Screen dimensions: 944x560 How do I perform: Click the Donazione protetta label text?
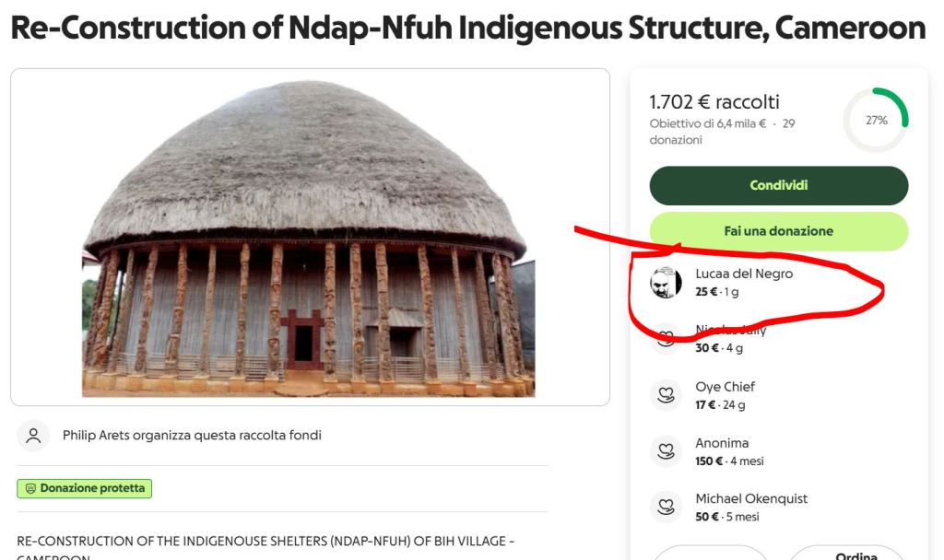tap(92, 488)
